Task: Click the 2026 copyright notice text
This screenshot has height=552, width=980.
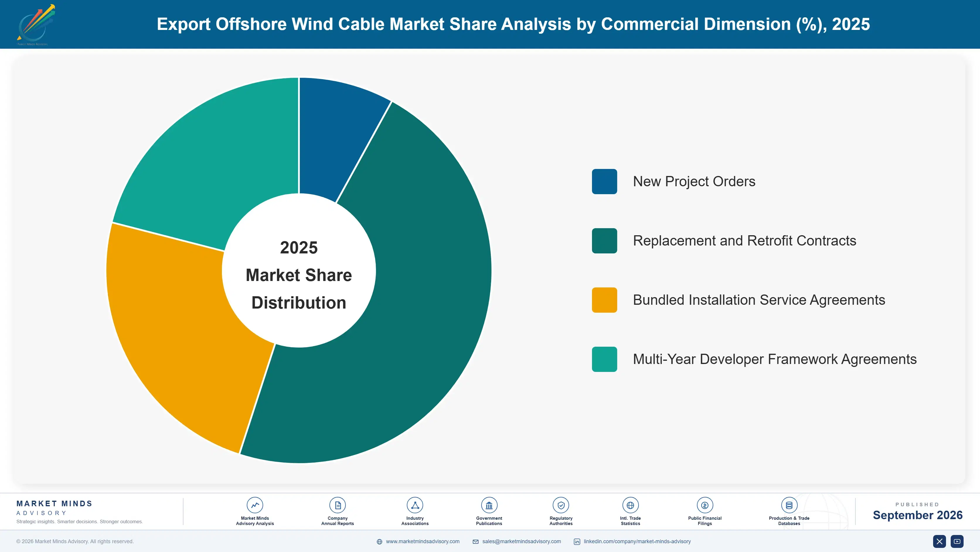Action: (x=75, y=541)
